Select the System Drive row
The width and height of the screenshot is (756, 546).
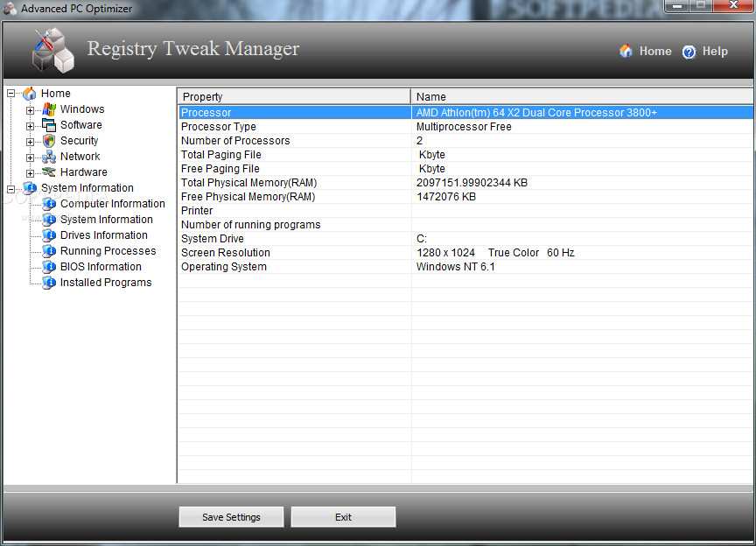(x=465, y=238)
